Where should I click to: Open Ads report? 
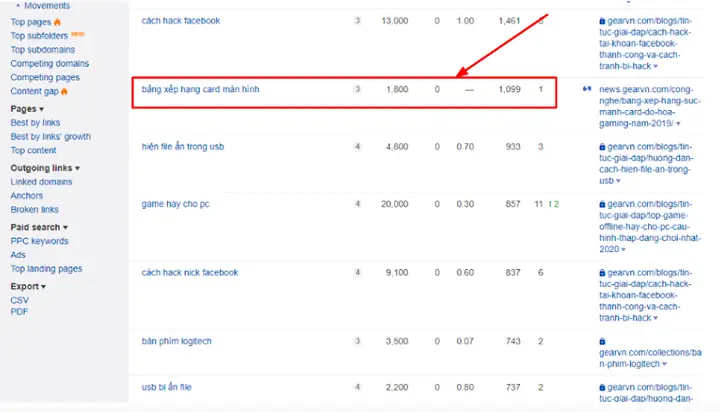point(18,255)
